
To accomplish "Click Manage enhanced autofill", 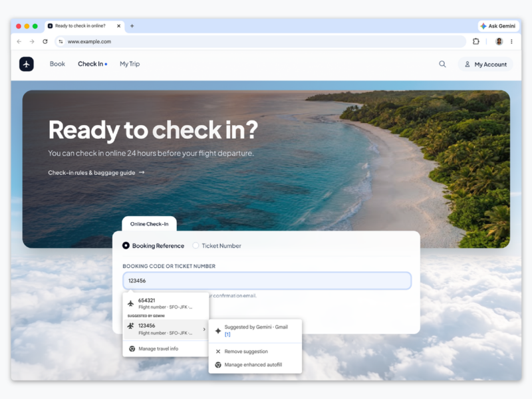I will [x=253, y=364].
